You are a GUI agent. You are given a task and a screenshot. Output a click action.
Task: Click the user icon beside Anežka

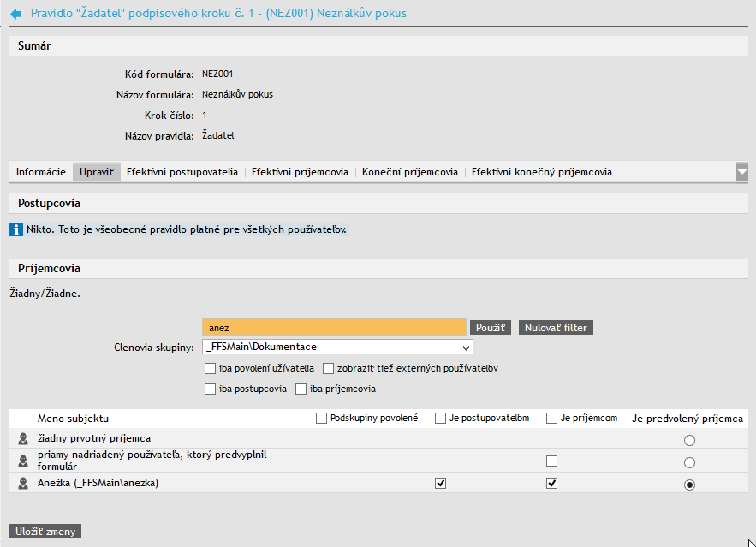[x=23, y=484]
